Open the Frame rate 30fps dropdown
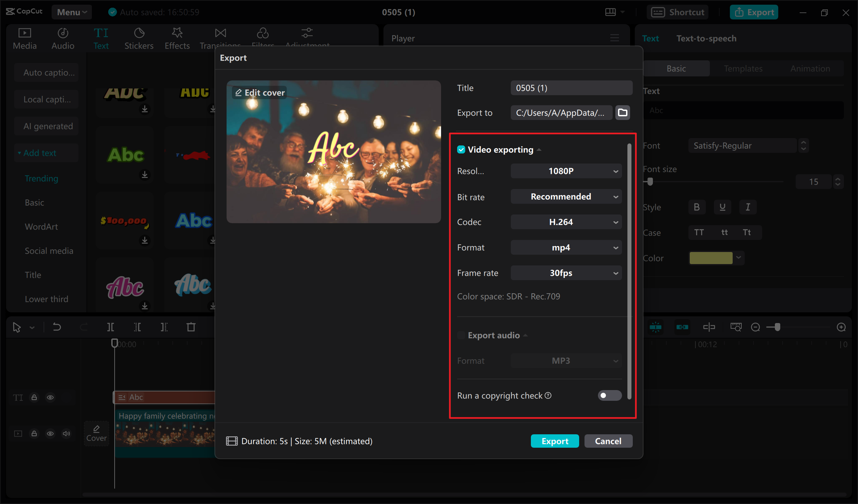Image resolution: width=858 pixels, height=504 pixels. (566, 273)
